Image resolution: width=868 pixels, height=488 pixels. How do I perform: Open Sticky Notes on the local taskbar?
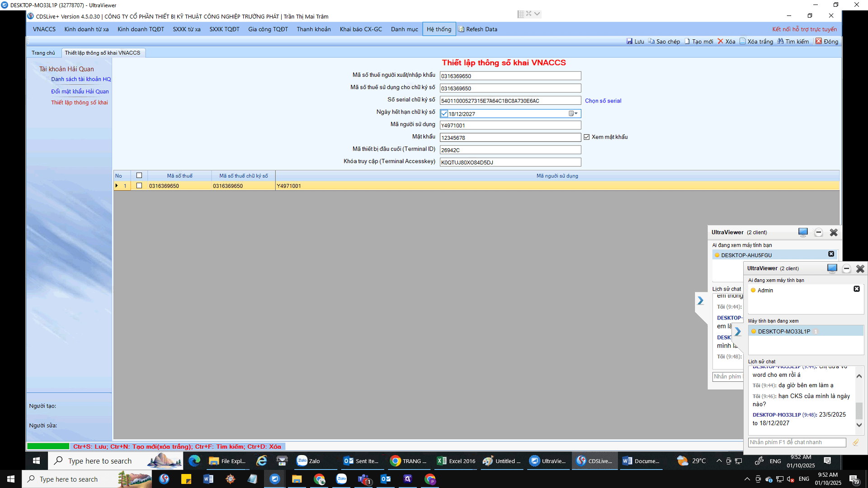pyautogui.click(x=186, y=479)
